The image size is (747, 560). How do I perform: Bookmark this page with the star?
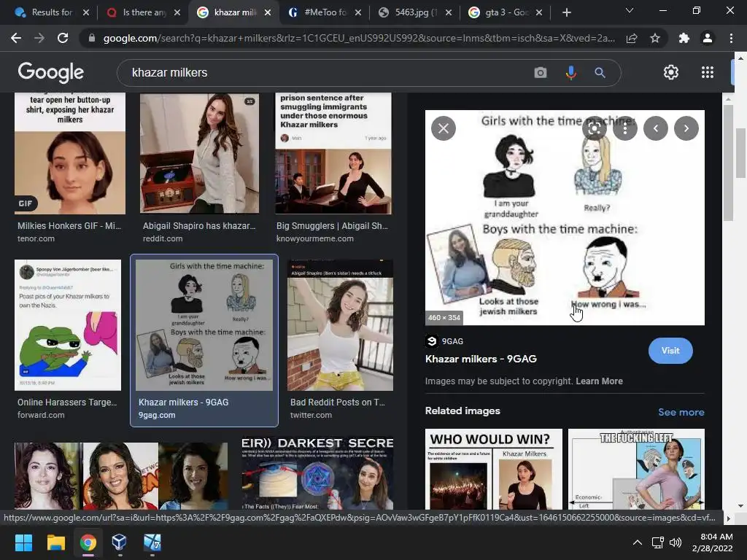655,38
